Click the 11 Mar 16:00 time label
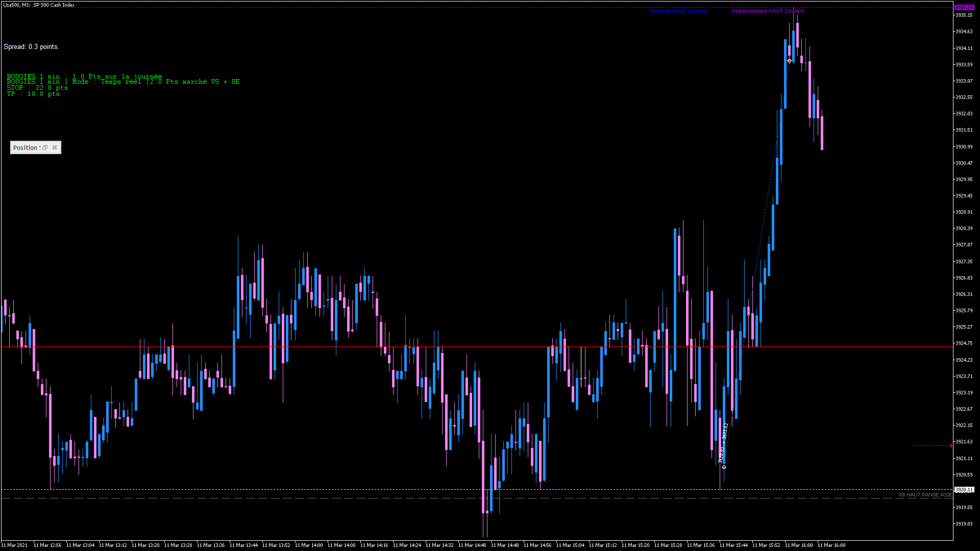 pyautogui.click(x=799, y=545)
